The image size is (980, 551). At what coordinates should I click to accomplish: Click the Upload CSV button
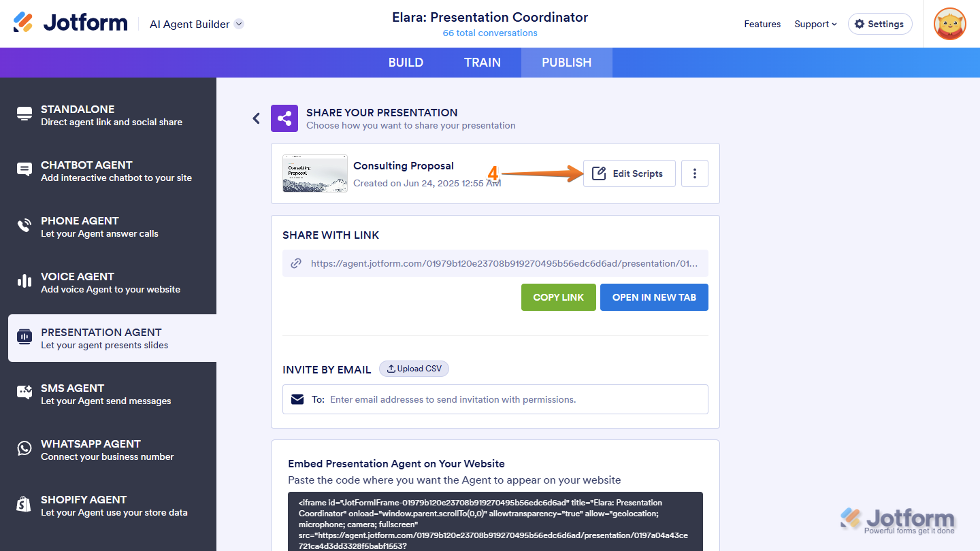414,369
